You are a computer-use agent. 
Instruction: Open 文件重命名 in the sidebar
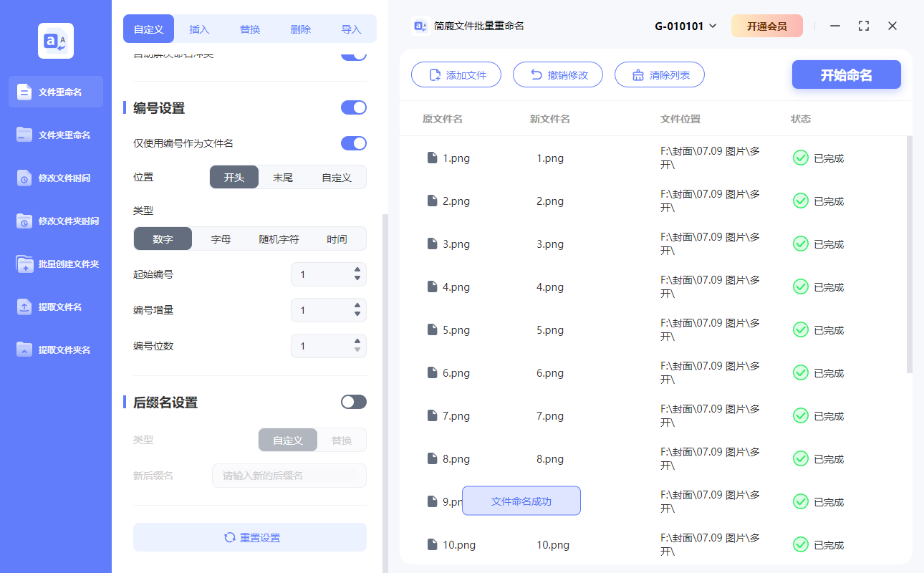pos(56,92)
